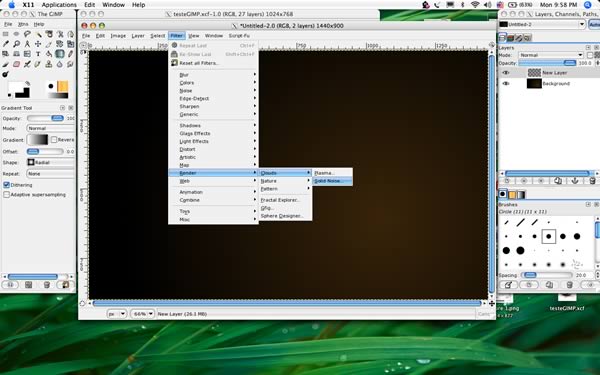The image size is (600, 375).
Task: Select the Move tool
Action: pyautogui.click(x=38, y=44)
